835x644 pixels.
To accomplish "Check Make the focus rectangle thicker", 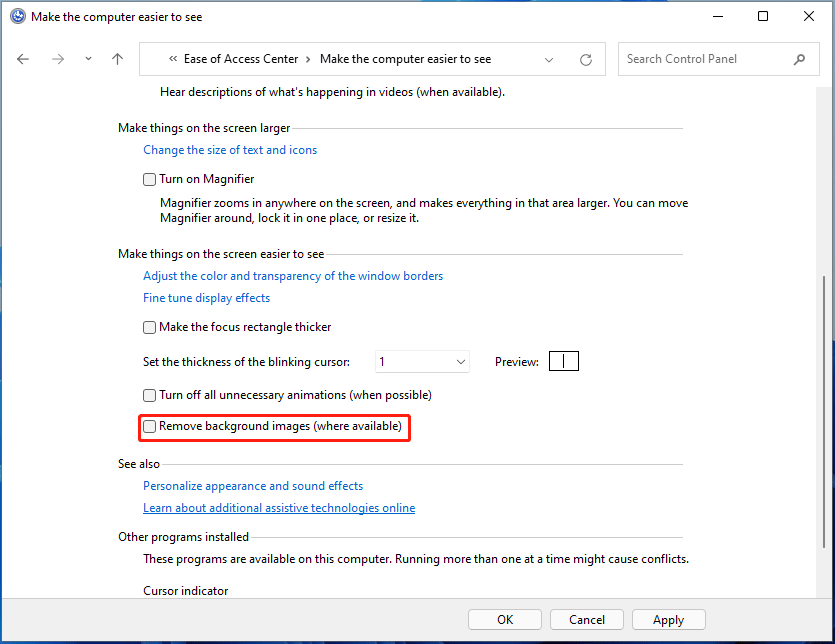I will 149,327.
